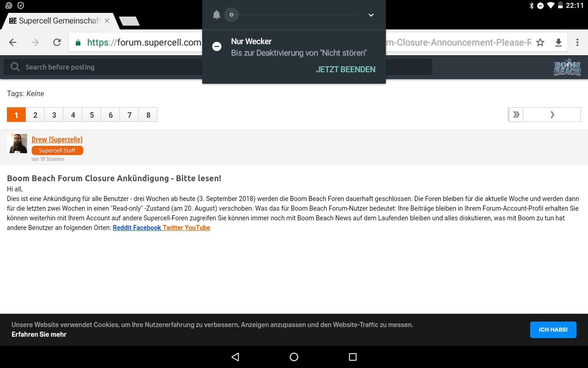Go to page 2 of thread

tap(35, 115)
